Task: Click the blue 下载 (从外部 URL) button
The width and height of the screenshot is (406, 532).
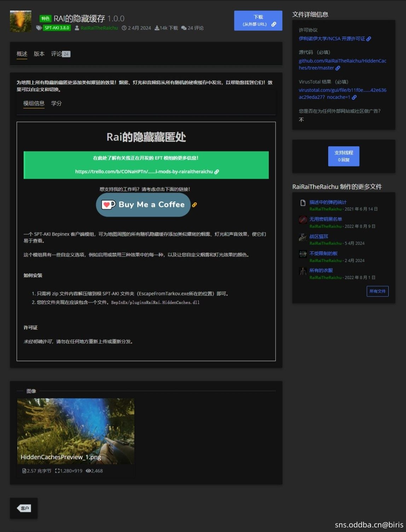Action: point(258,21)
